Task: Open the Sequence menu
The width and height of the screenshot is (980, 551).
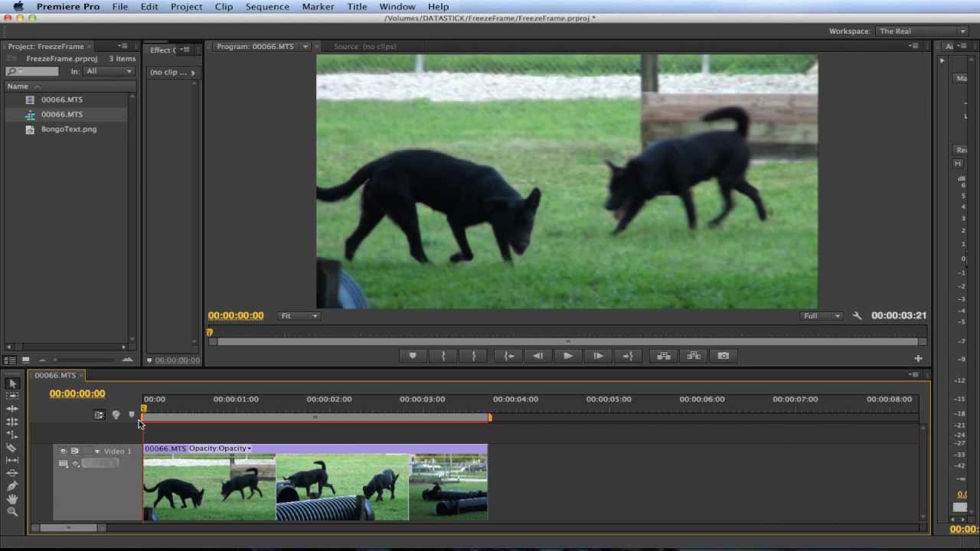Action: click(267, 7)
